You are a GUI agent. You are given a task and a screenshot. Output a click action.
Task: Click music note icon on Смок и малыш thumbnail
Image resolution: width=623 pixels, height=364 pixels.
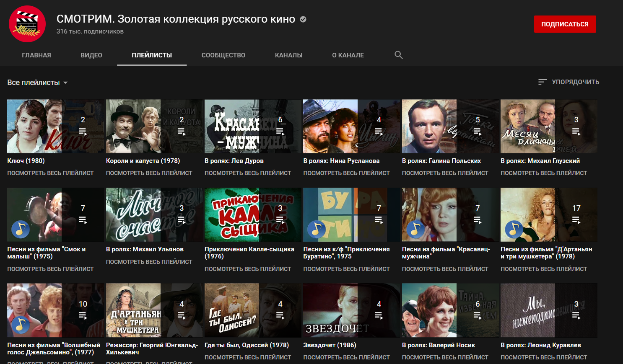coord(20,229)
